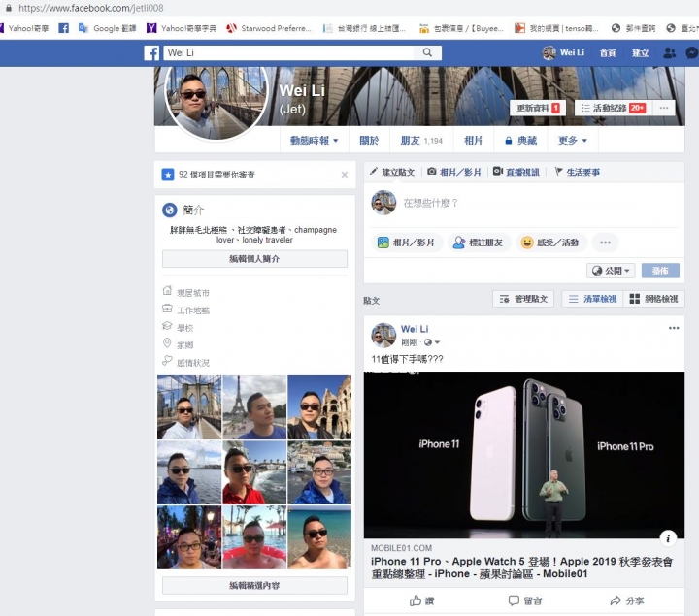Click the browser address bar URL

(x=91, y=8)
